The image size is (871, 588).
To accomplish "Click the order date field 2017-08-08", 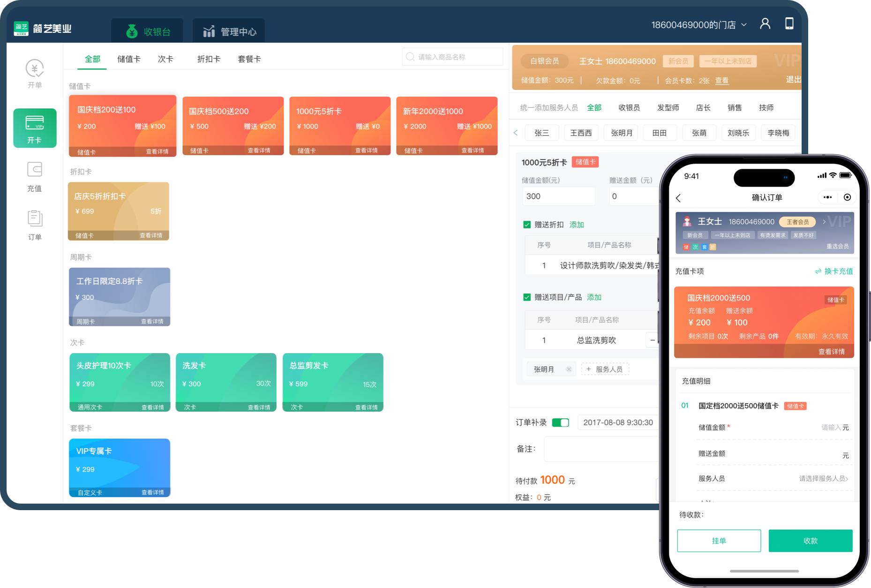I will pos(618,422).
